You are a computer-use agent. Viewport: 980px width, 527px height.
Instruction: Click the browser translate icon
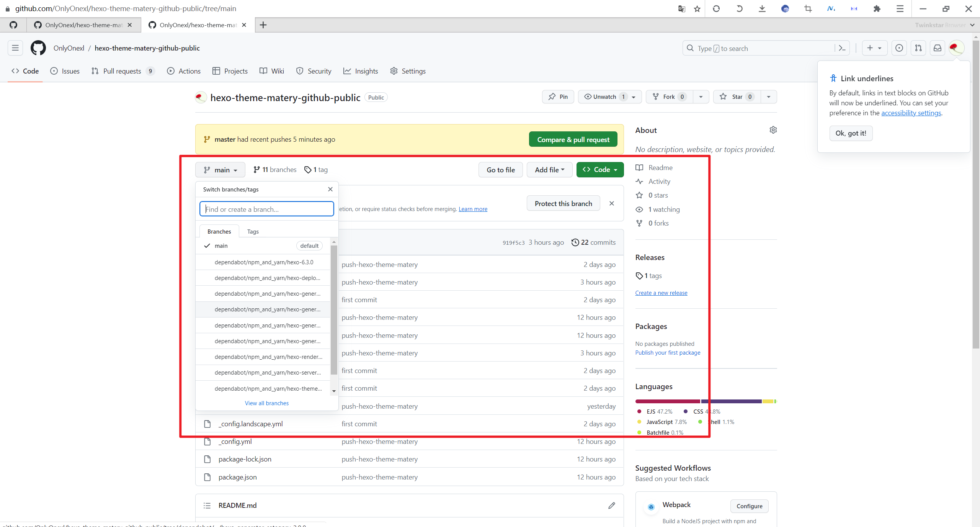[x=681, y=8]
